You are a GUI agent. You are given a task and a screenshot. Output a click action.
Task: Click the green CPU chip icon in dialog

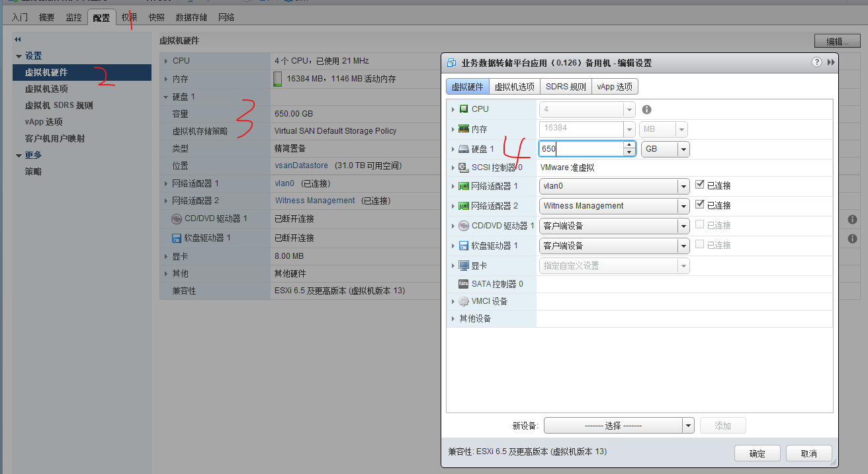coord(464,109)
